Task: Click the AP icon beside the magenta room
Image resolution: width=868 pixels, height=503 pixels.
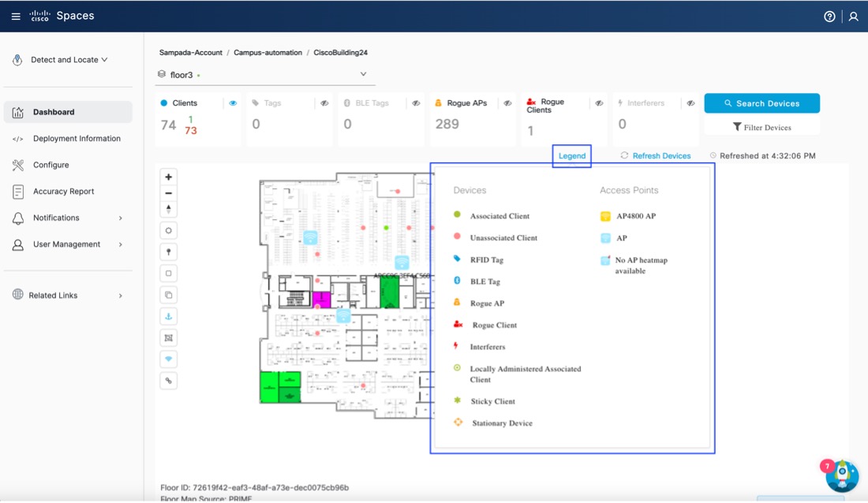Action: click(x=343, y=315)
